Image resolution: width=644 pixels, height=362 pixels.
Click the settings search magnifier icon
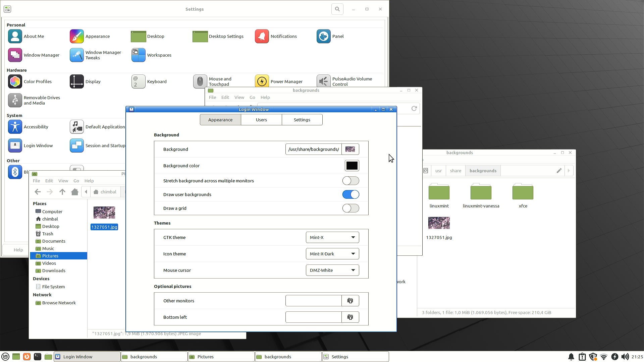pyautogui.click(x=337, y=9)
